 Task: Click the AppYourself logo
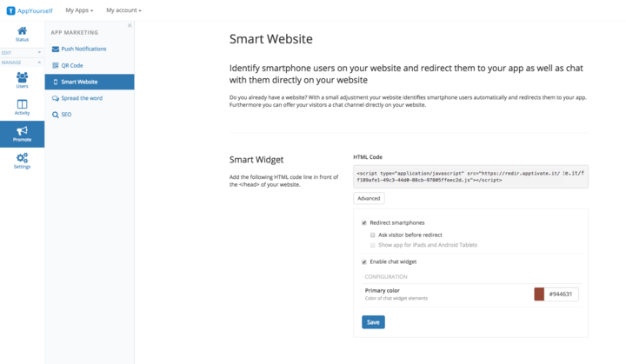(30, 10)
